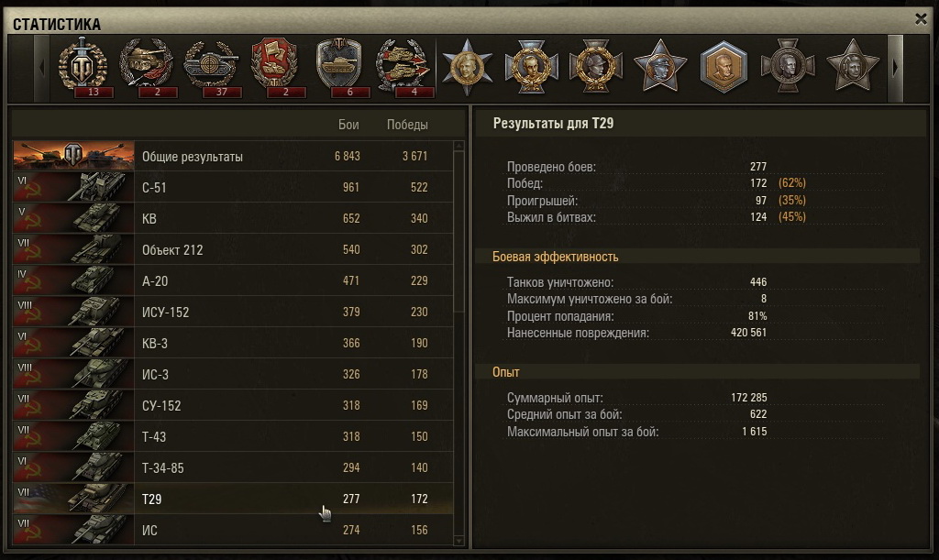Click the tank list scroll up arrow
The image size is (939, 560).
[x=459, y=146]
